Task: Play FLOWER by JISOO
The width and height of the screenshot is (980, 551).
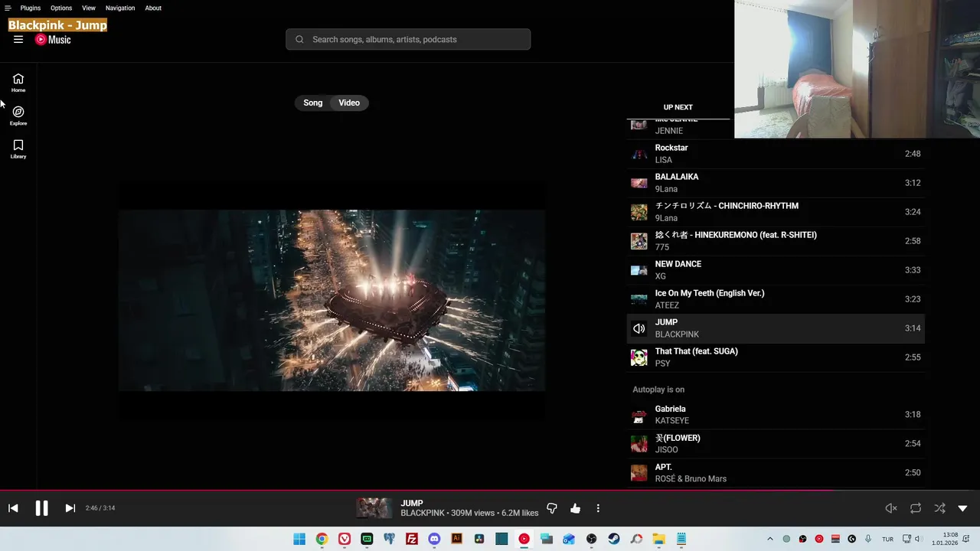Action: (x=776, y=444)
